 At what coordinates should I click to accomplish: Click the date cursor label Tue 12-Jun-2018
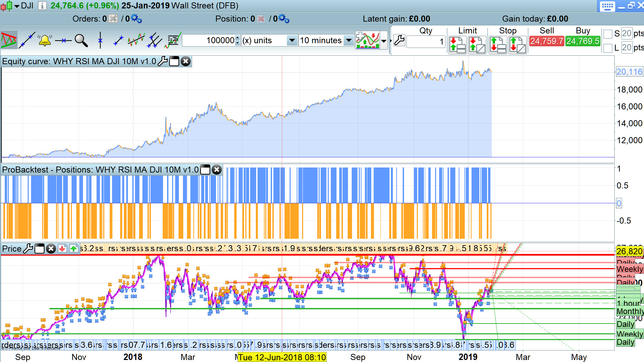click(282, 357)
